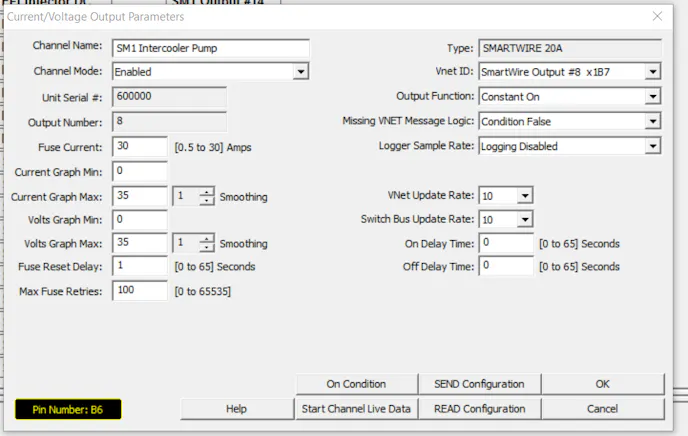
Task: Click the Max Fuse Retries field
Action: tap(139, 291)
